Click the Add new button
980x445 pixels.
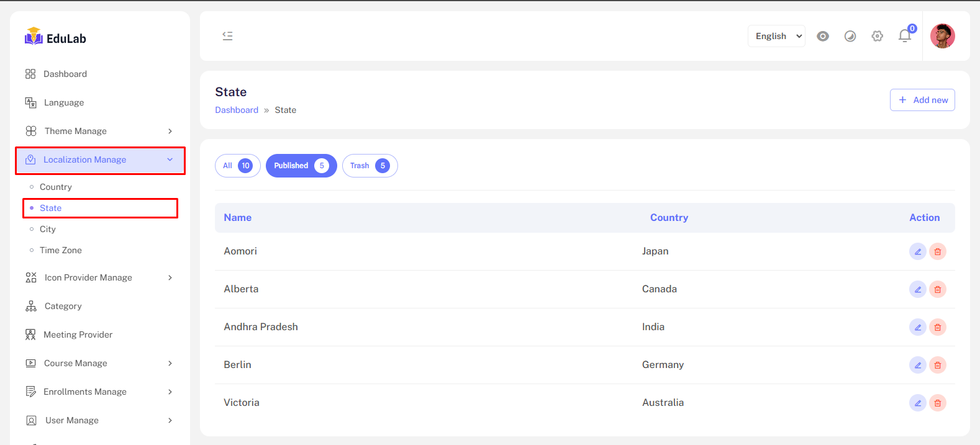922,100
